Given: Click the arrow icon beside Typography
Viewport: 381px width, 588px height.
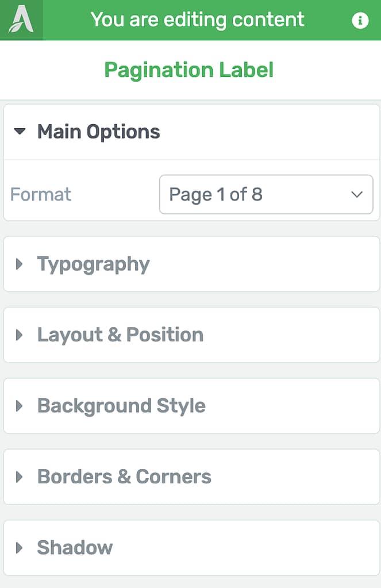Looking at the screenshot, I should (19, 264).
